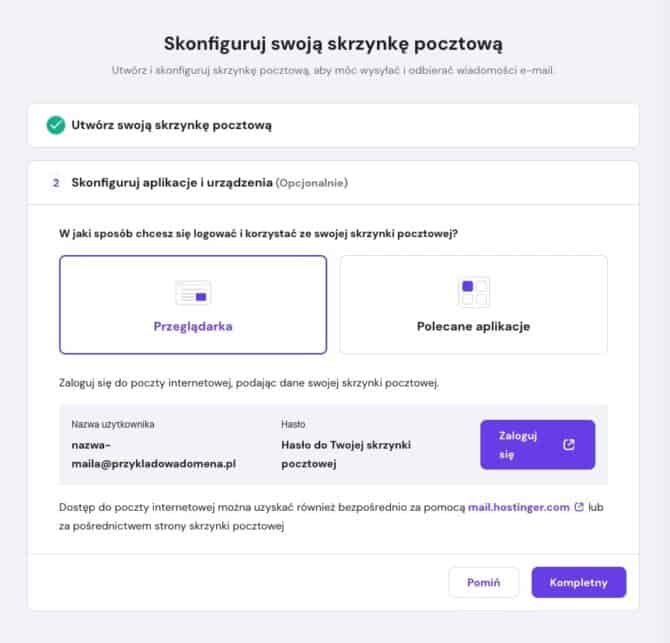Image resolution: width=670 pixels, height=643 pixels.
Task: Click the '(Opcjonalnie)' label in step header
Action: pos(312,183)
